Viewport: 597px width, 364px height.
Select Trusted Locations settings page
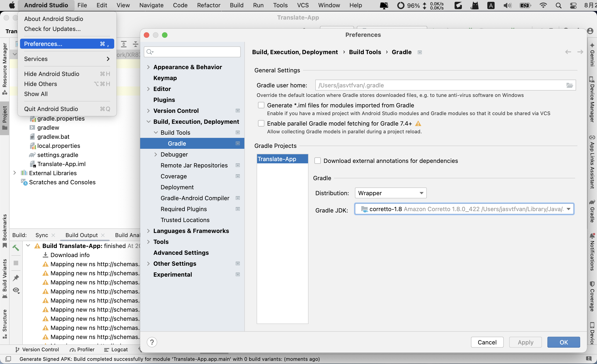pyautogui.click(x=185, y=220)
